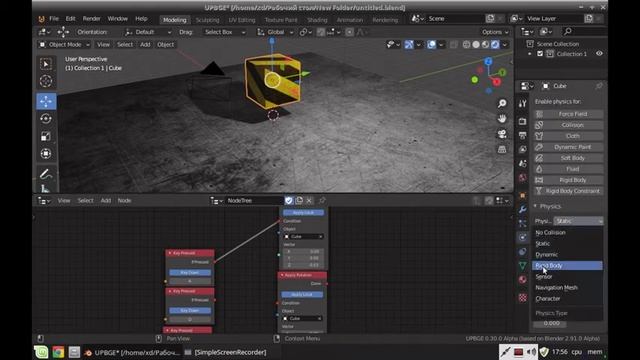640x360 pixels.
Task: Open the Material properties tab icon
Action: tap(522, 280)
